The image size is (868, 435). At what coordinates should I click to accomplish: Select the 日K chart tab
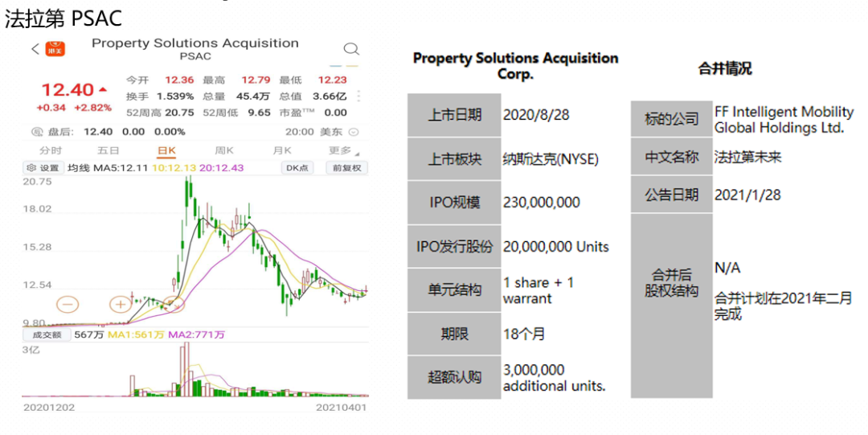[x=166, y=150]
